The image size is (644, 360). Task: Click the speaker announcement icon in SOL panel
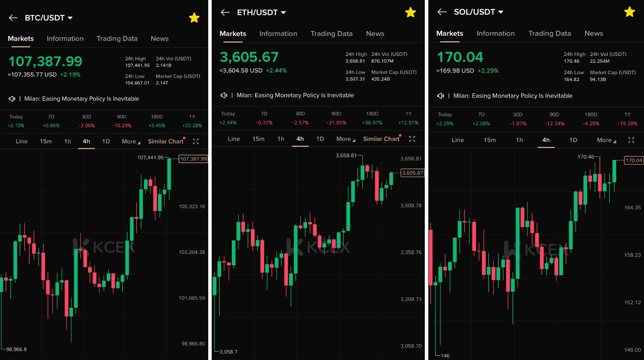(x=440, y=96)
